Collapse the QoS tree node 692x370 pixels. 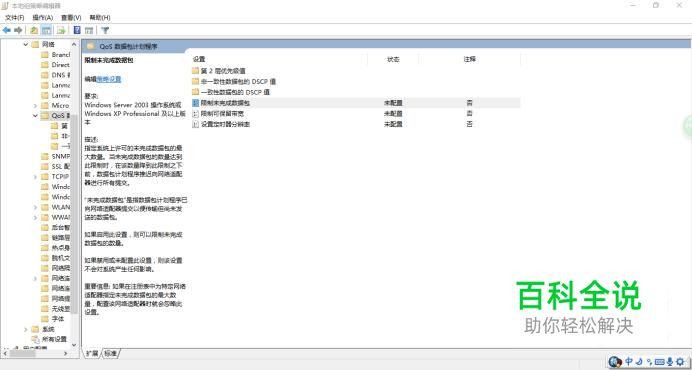pos(35,116)
